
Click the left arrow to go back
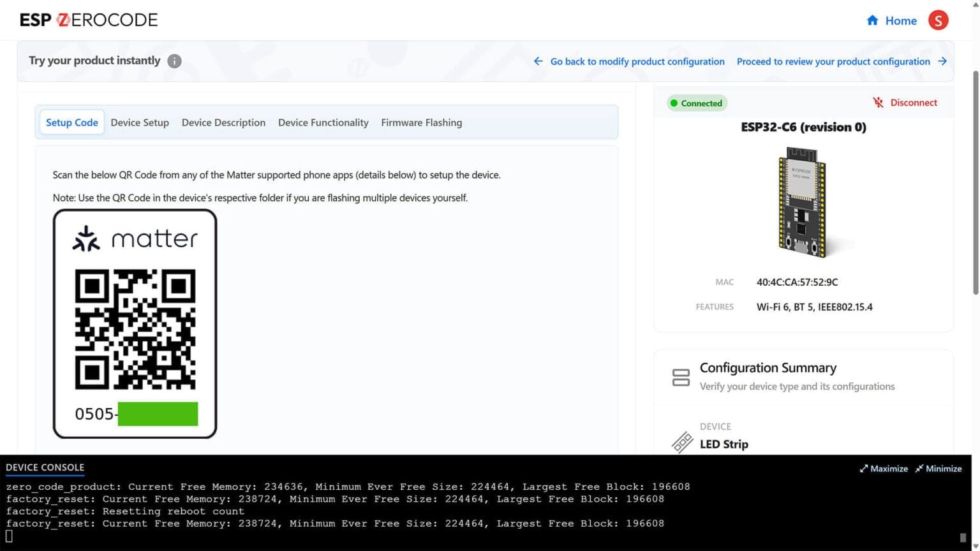tap(538, 61)
